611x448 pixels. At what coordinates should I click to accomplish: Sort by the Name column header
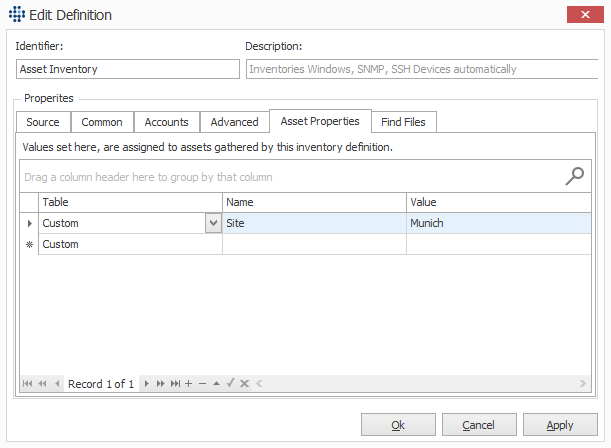tap(314, 202)
